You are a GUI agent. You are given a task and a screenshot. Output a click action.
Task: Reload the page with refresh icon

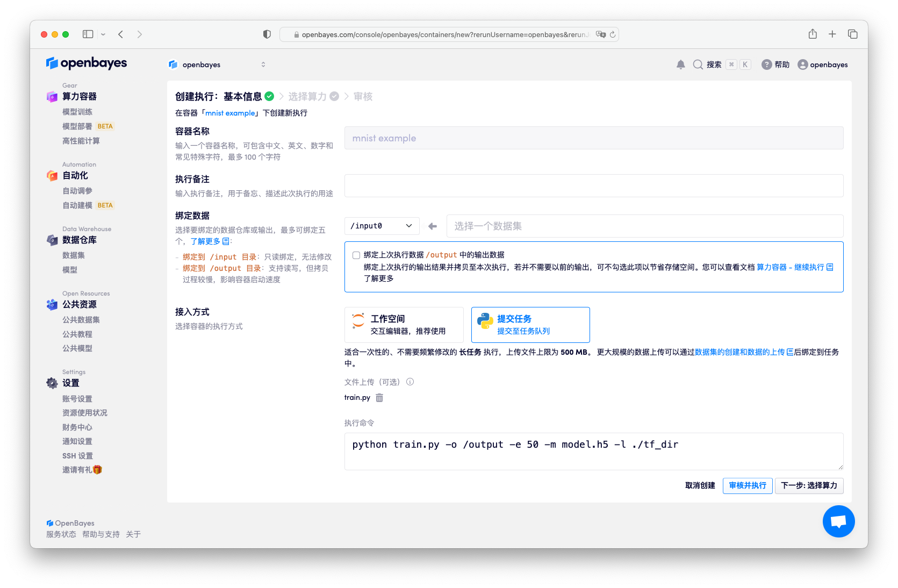tap(612, 34)
